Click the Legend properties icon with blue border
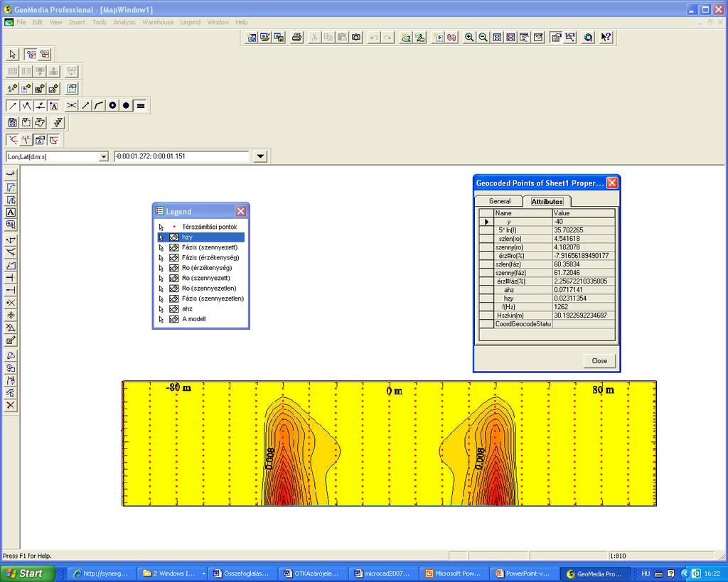 click(x=72, y=89)
